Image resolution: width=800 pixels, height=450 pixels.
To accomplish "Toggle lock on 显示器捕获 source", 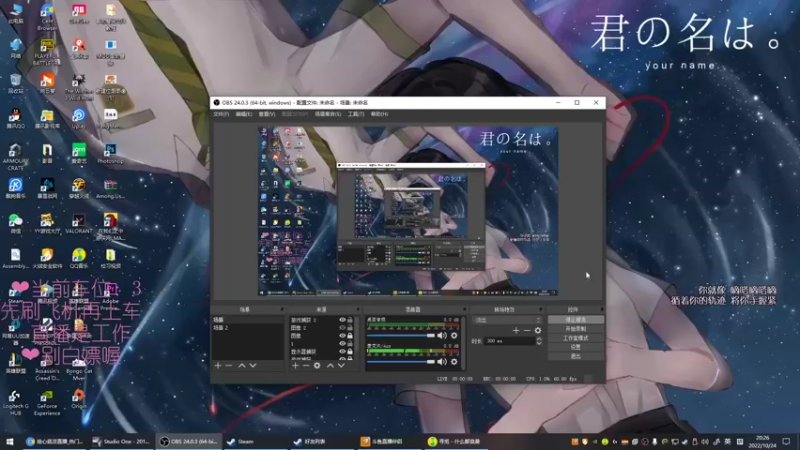I will tap(350, 352).
